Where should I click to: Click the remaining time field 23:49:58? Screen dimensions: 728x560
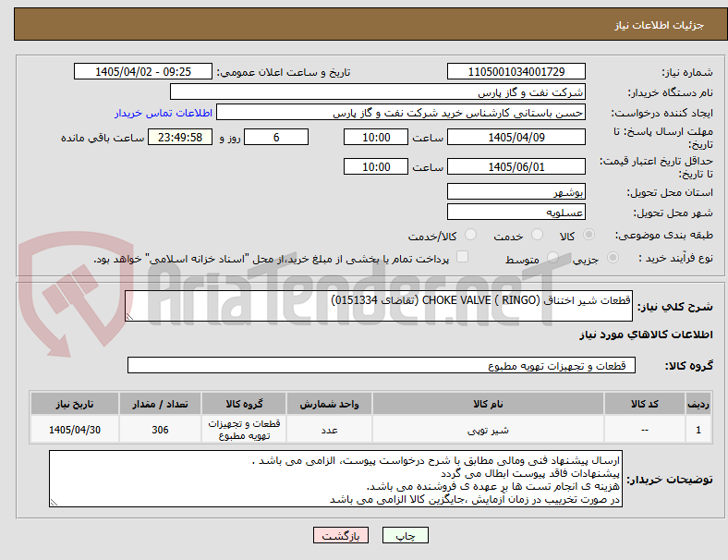pos(180,137)
